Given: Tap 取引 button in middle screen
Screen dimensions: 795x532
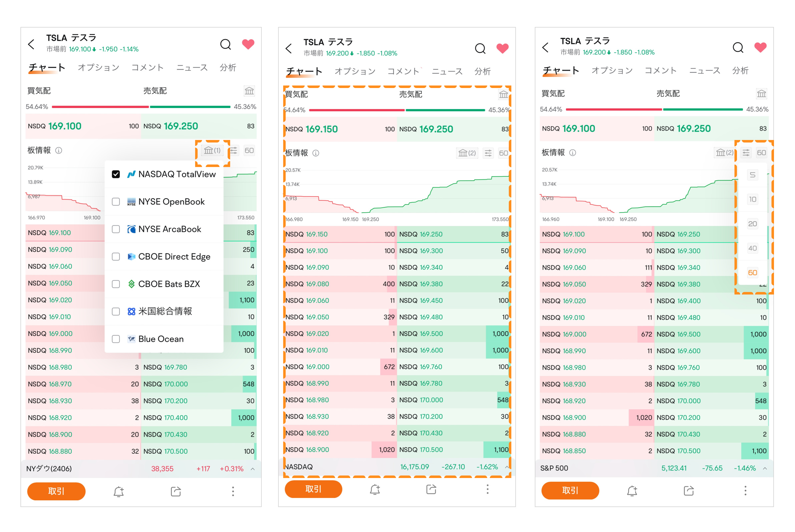Looking at the screenshot, I should [313, 489].
